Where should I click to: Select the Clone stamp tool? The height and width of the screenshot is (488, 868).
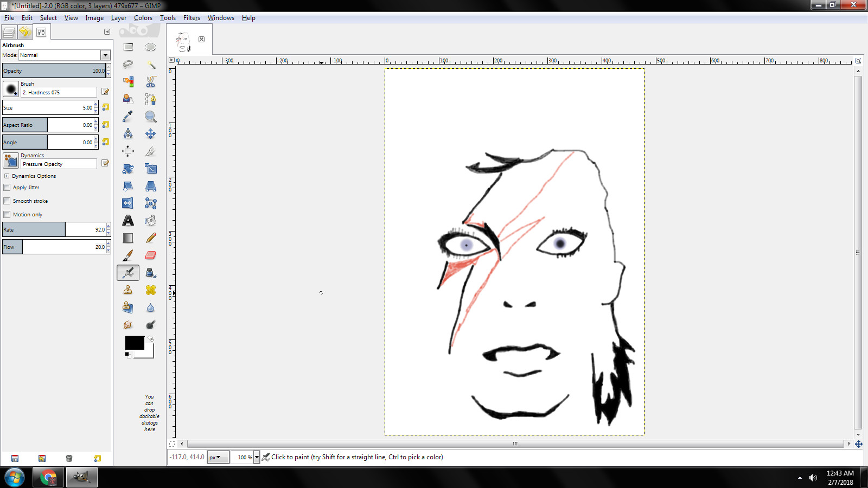(128, 290)
